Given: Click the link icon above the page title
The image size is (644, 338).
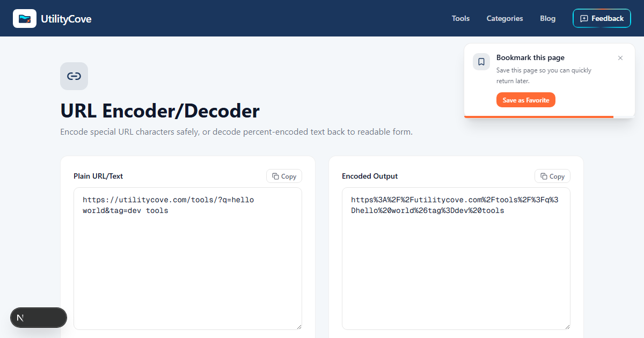Looking at the screenshot, I should 74,76.
